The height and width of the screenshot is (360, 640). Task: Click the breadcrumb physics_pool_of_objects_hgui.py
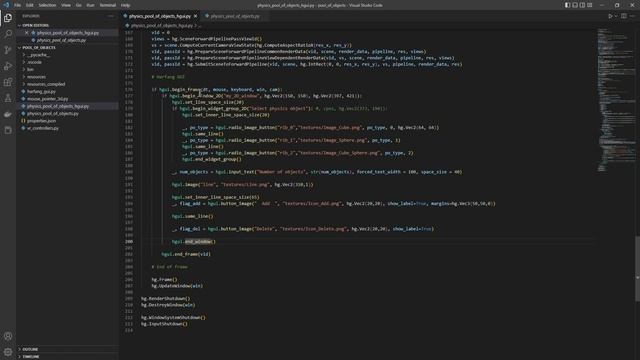pyautogui.click(x=161, y=25)
